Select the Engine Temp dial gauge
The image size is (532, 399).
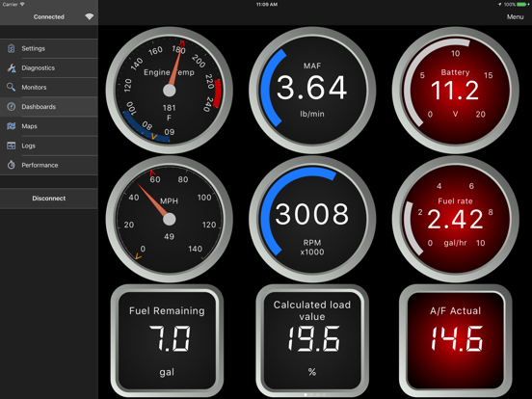pos(170,91)
